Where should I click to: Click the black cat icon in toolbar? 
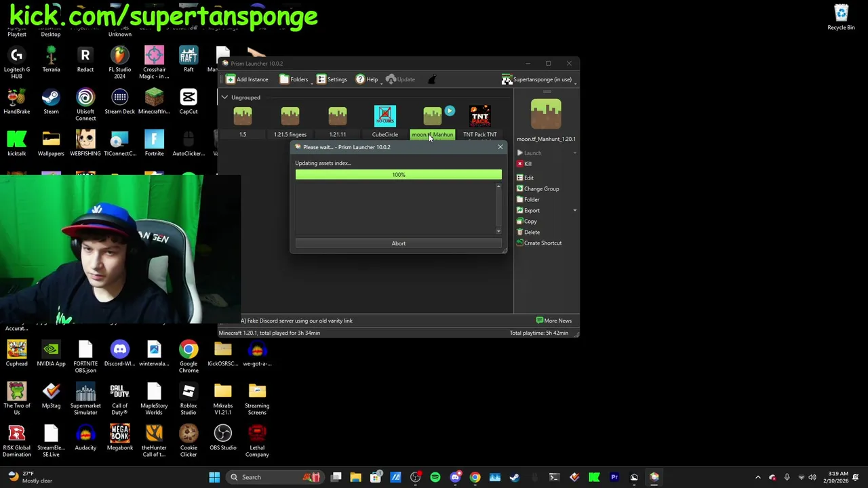tap(432, 79)
